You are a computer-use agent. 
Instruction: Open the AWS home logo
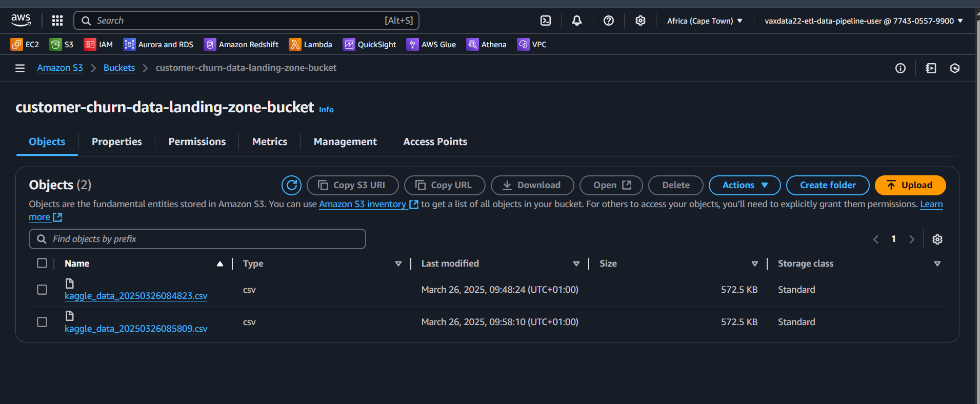point(21,21)
